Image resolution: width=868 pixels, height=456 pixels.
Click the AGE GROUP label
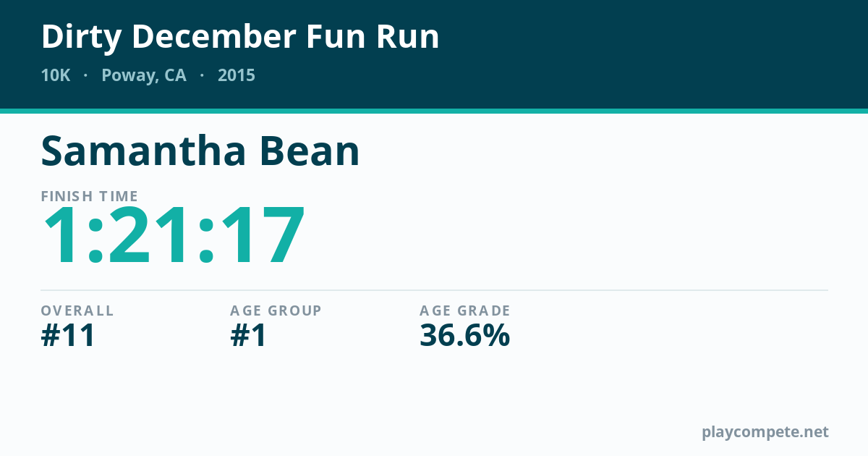coord(276,311)
